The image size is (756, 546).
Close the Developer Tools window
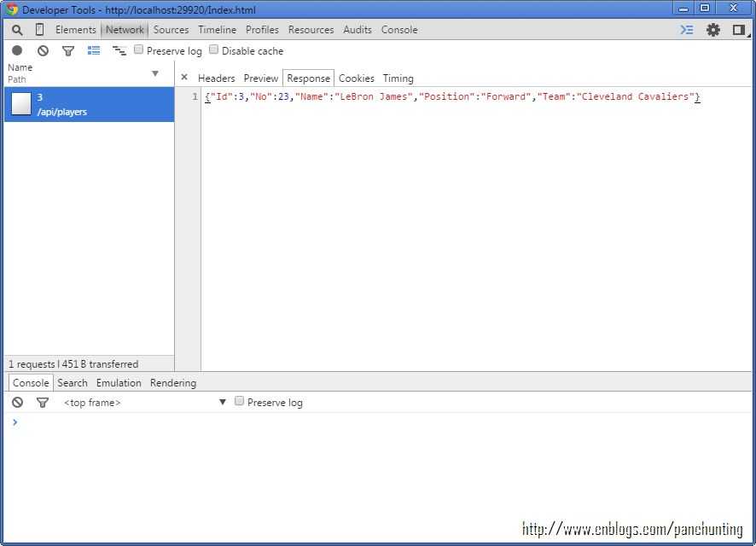[733, 9]
